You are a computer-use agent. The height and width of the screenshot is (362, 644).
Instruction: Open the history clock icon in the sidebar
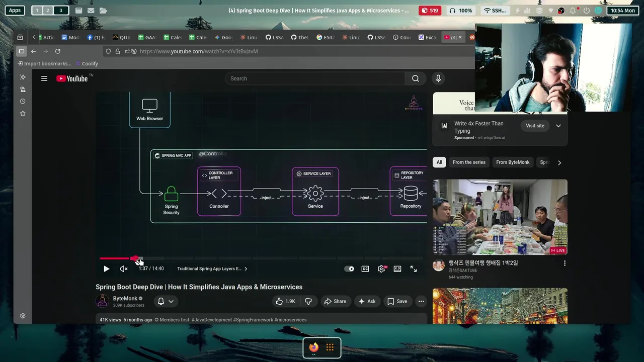point(23,101)
